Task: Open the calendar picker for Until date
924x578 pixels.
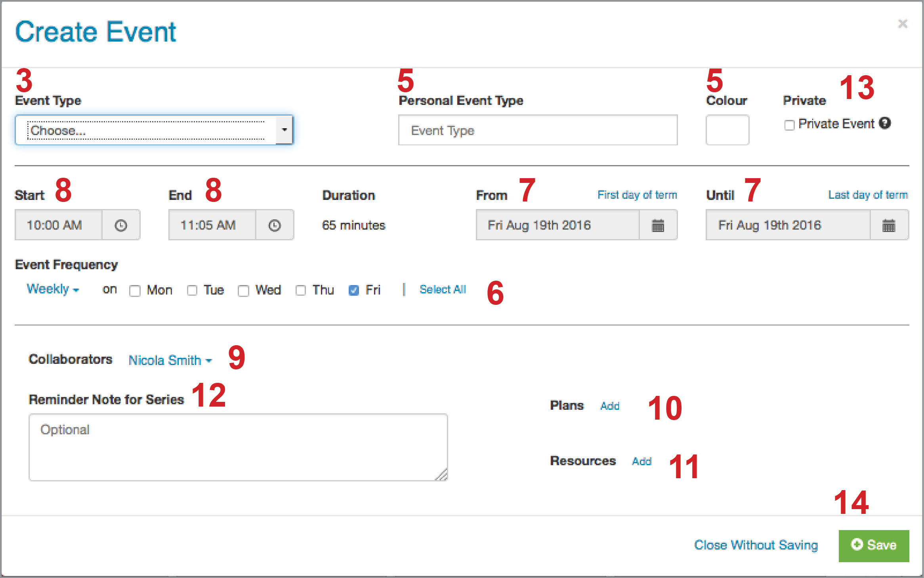Action: coord(889,225)
